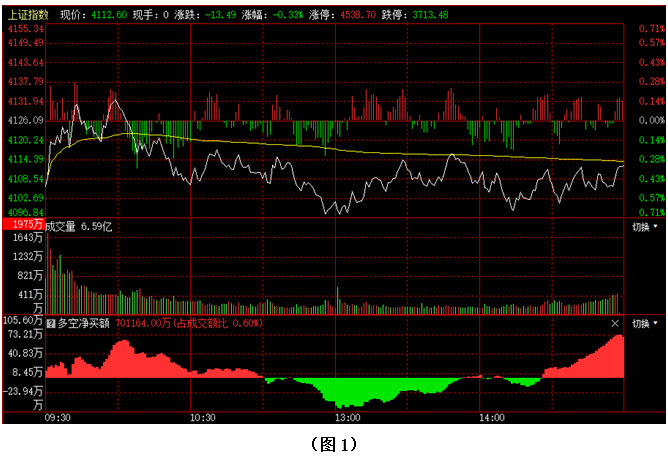Close the 多空净买额 indicator panel
This screenshot has height=466, width=668.
pos(615,324)
